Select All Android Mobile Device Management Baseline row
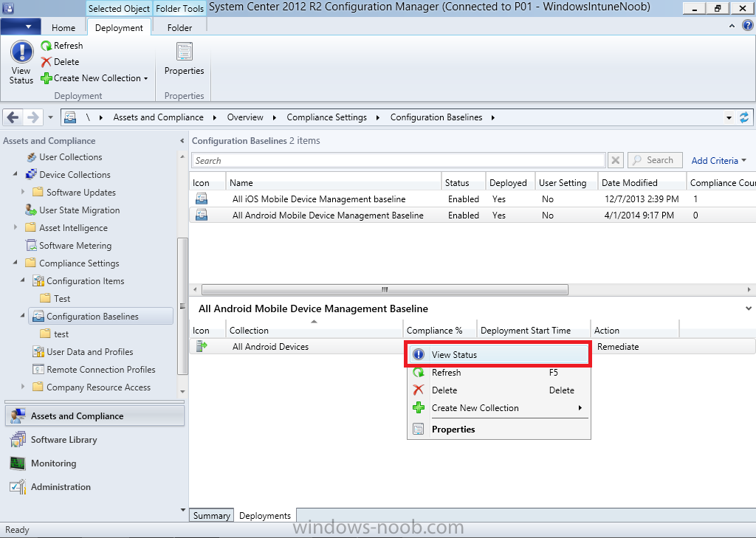Screen dimensions: 756x538 [x=472, y=215]
